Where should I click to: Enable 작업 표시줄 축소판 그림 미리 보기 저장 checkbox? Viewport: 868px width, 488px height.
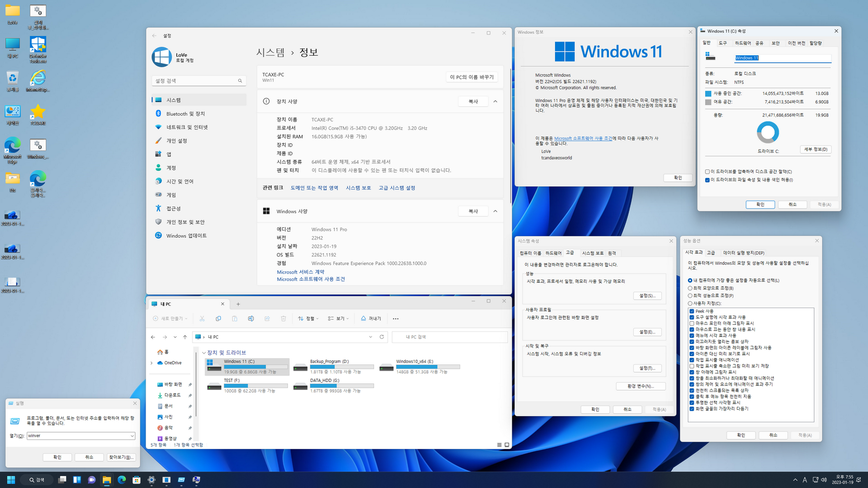click(692, 366)
